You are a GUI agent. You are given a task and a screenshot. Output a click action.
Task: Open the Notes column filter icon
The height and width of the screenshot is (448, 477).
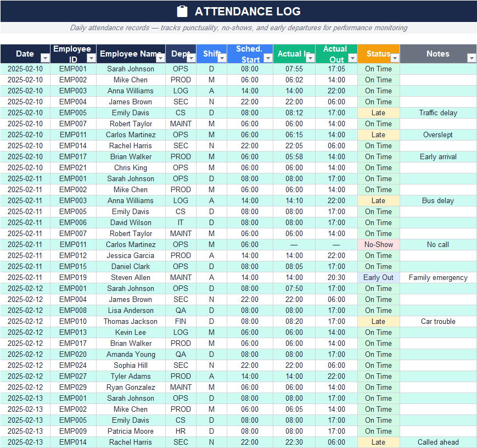coord(470,59)
